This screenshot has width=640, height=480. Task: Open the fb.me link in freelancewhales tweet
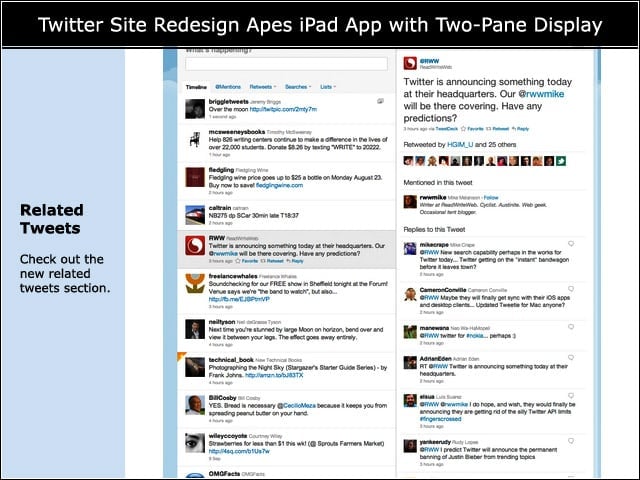(x=239, y=299)
